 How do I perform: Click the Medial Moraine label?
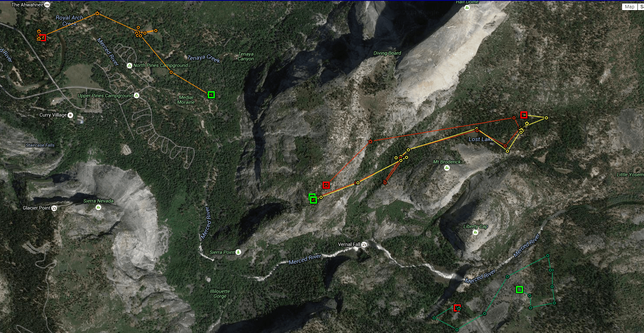[x=186, y=100]
